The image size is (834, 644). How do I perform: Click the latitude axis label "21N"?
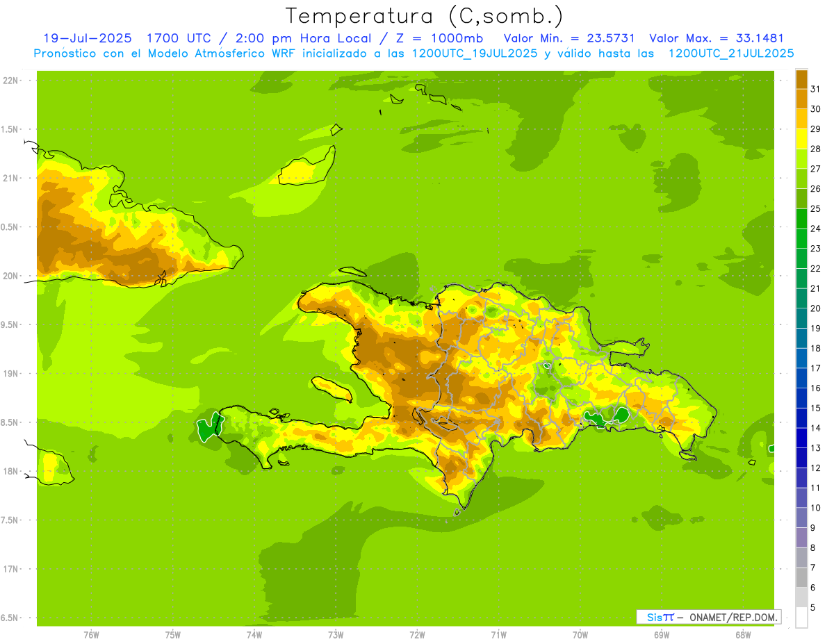pos(10,178)
